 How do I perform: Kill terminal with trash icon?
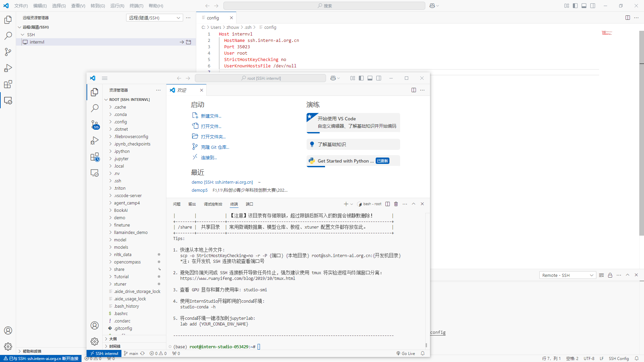pyautogui.click(x=396, y=204)
